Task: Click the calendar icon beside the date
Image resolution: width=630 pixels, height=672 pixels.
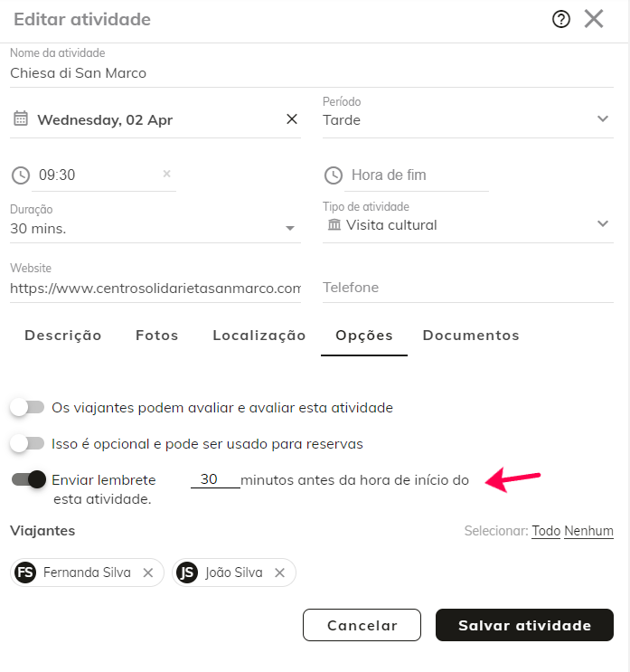Action: pyautogui.click(x=21, y=118)
